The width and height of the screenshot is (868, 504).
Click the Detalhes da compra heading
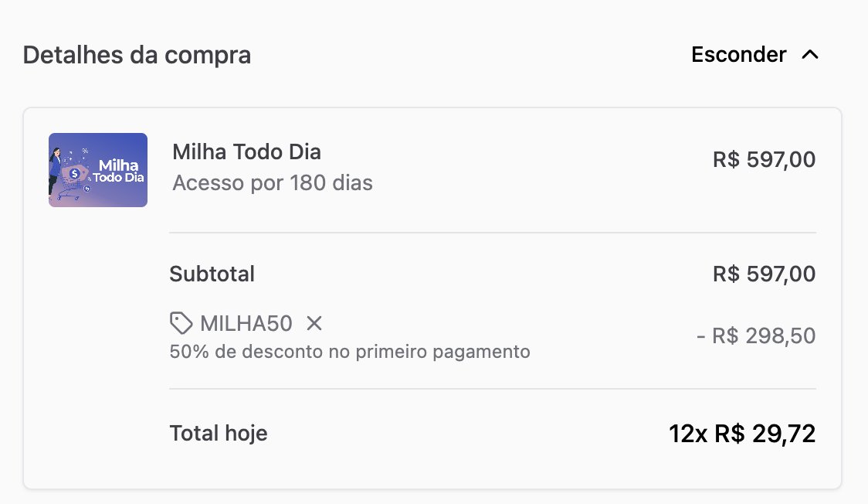[x=137, y=55]
